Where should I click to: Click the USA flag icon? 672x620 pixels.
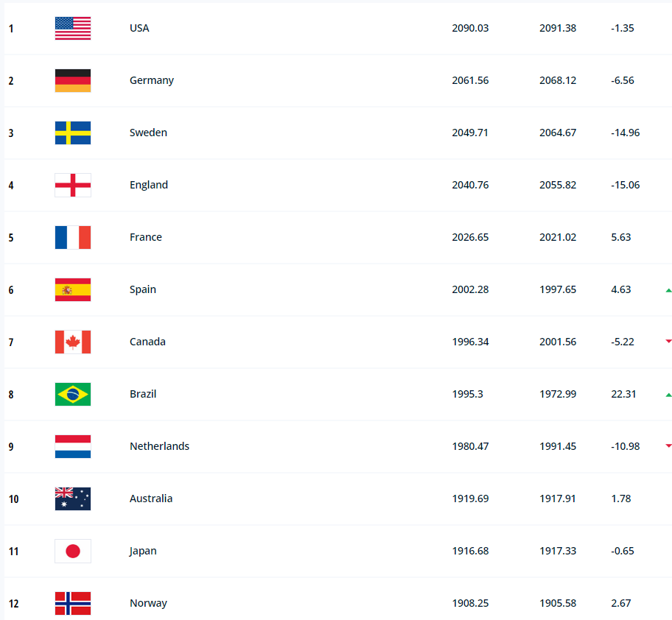[x=73, y=28]
